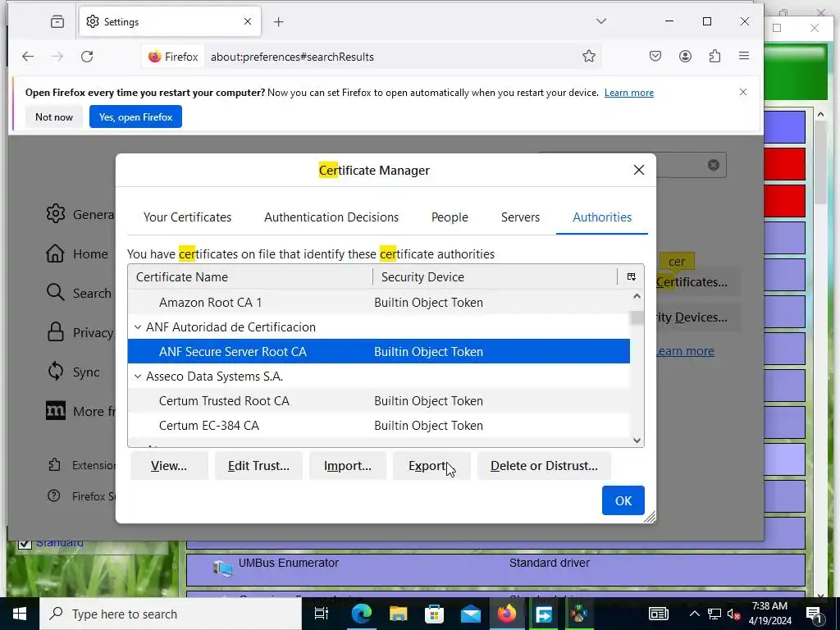
Task: Open Home settings house icon
Action: click(x=55, y=253)
